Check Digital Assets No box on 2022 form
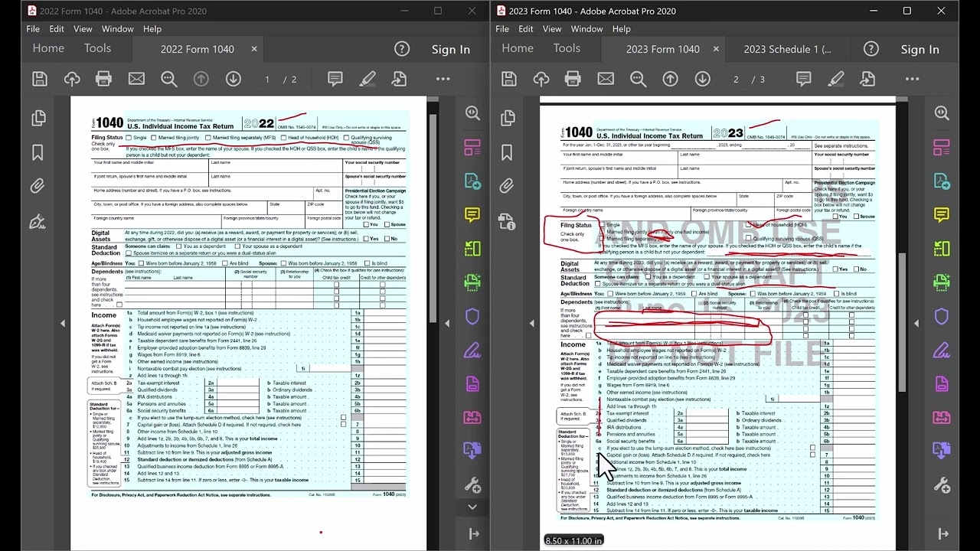Image resolution: width=980 pixels, height=551 pixels. click(387, 239)
